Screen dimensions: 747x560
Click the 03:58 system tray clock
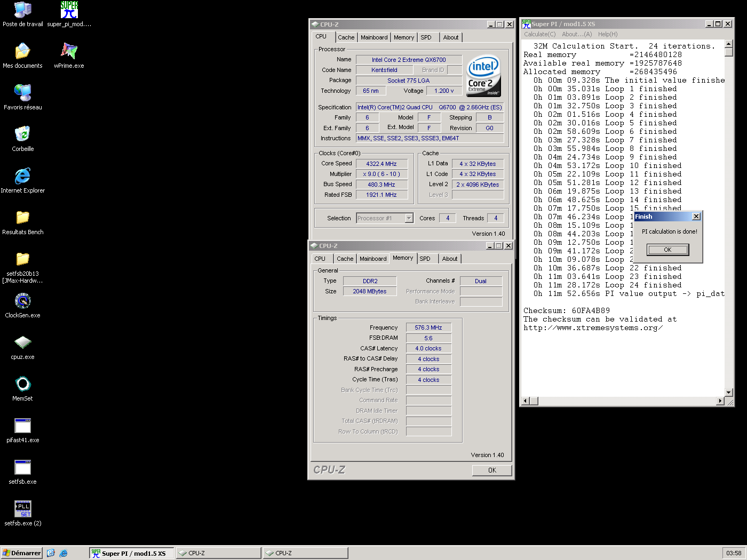click(x=734, y=553)
